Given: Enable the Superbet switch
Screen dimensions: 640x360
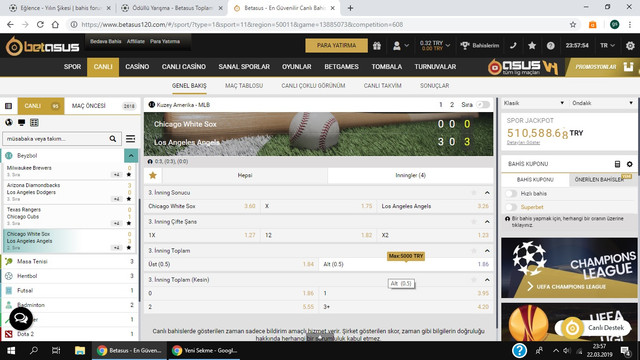Looking at the screenshot, I should point(511,207).
